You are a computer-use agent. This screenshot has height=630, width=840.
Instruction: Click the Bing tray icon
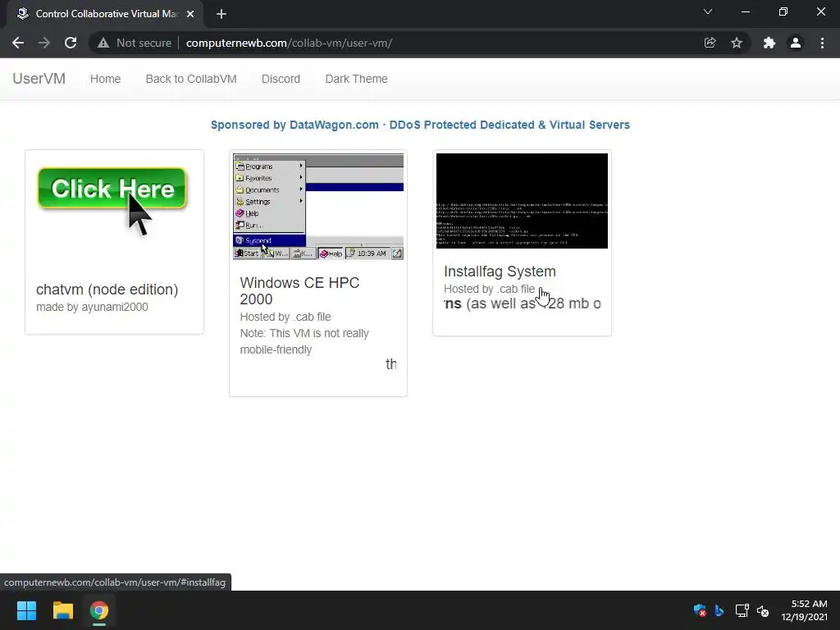719,610
